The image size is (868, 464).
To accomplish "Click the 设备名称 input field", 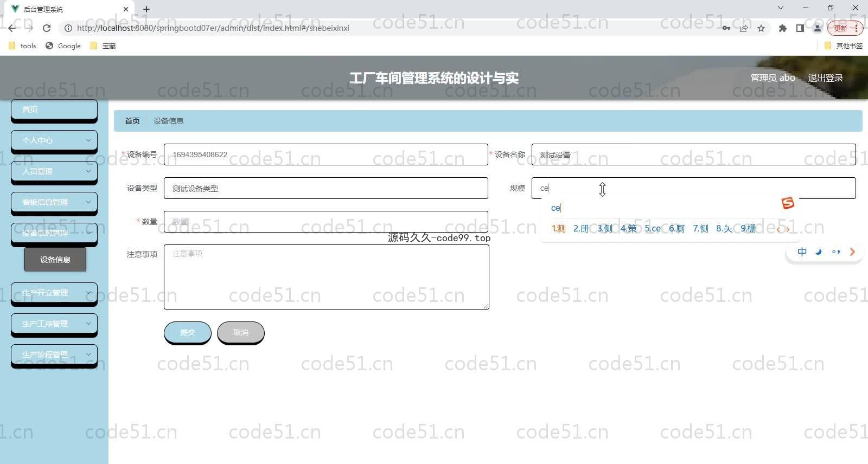I will [694, 154].
